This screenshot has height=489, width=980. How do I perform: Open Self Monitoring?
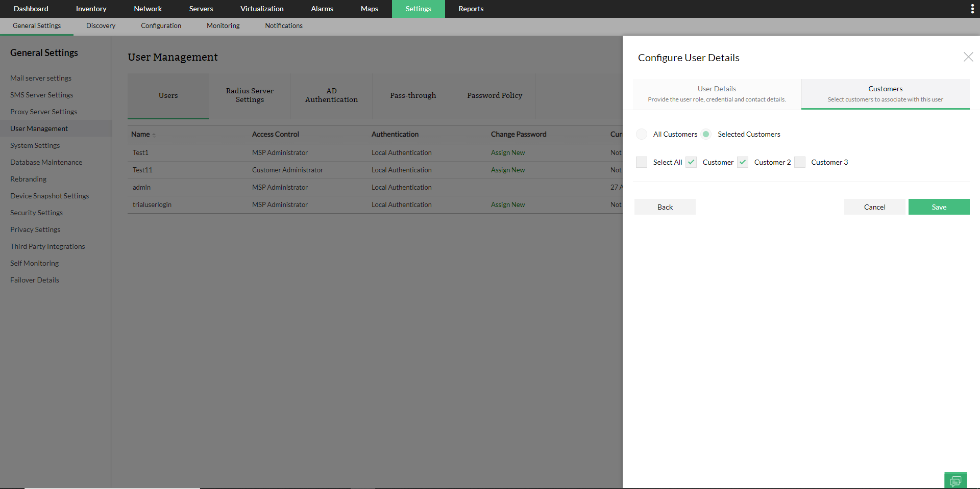[x=34, y=263]
